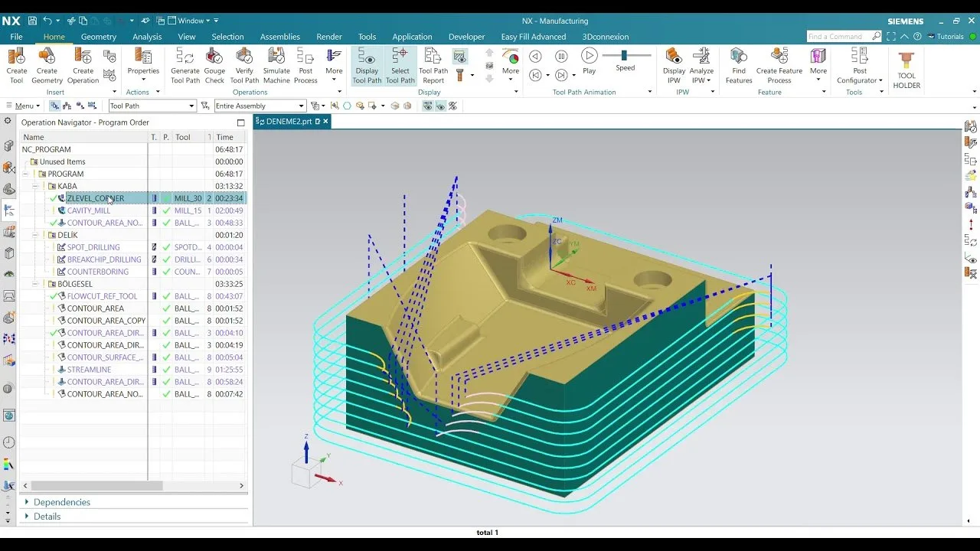
Task: Collapse the KABA program group
Action: tap(35, 186)
